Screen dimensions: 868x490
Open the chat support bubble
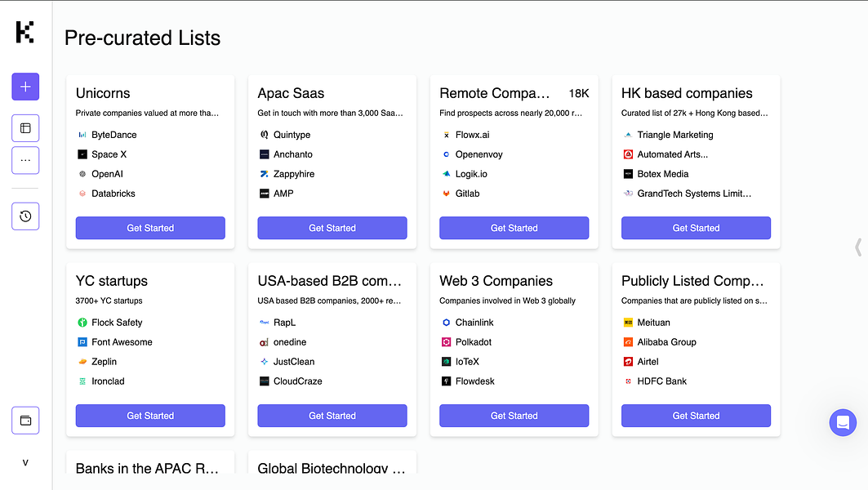coord(843,422)
